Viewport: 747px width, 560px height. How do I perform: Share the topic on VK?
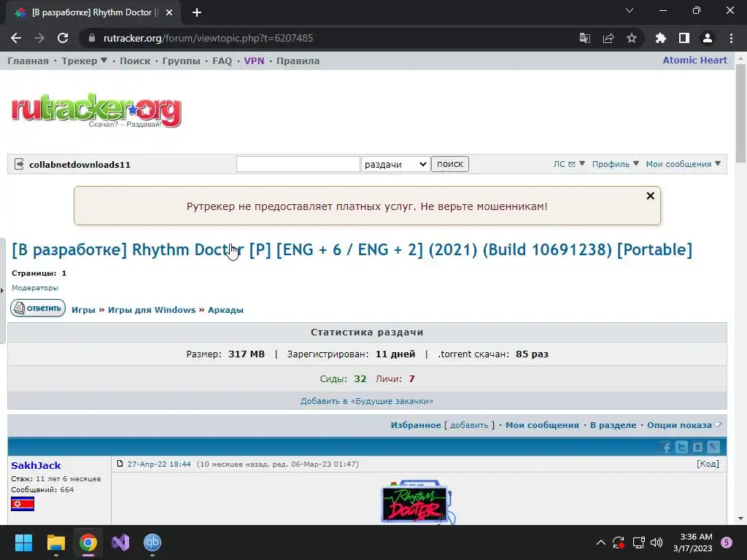697,447
